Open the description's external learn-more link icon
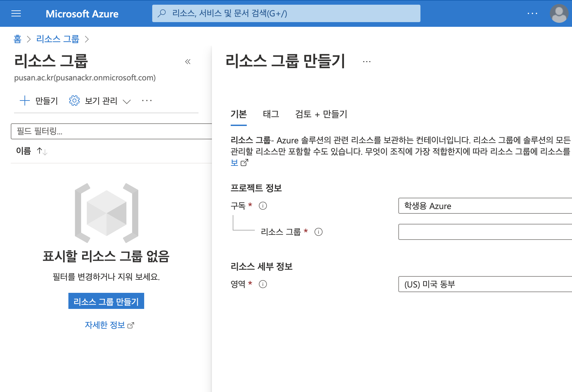The image size is (572, 392). click(244, 162)
